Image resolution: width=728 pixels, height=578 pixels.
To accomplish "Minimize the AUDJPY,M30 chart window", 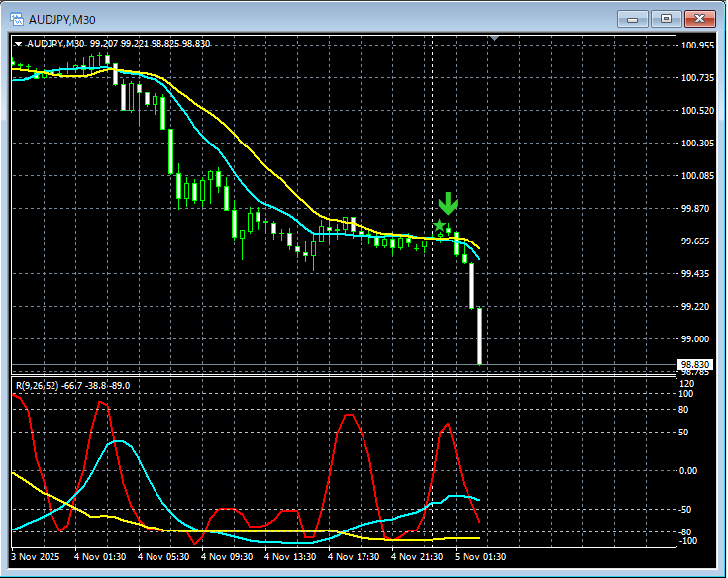I will coord(632,19).
